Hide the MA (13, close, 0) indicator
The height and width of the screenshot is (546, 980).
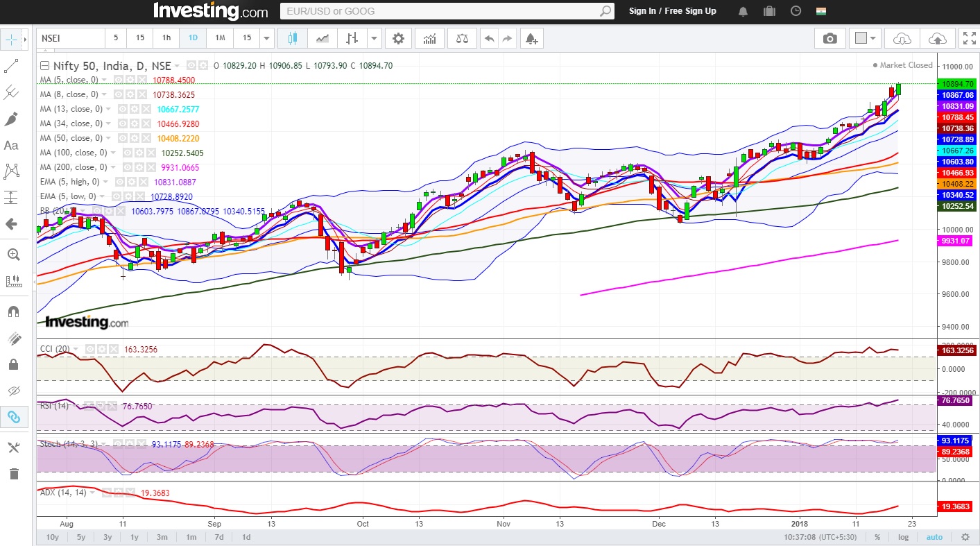pos(123,109)
